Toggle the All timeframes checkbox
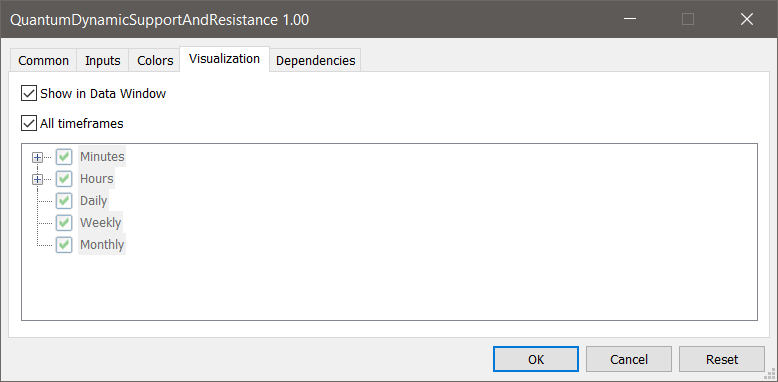This screenshot has width=778, height=382. point(29,123)
